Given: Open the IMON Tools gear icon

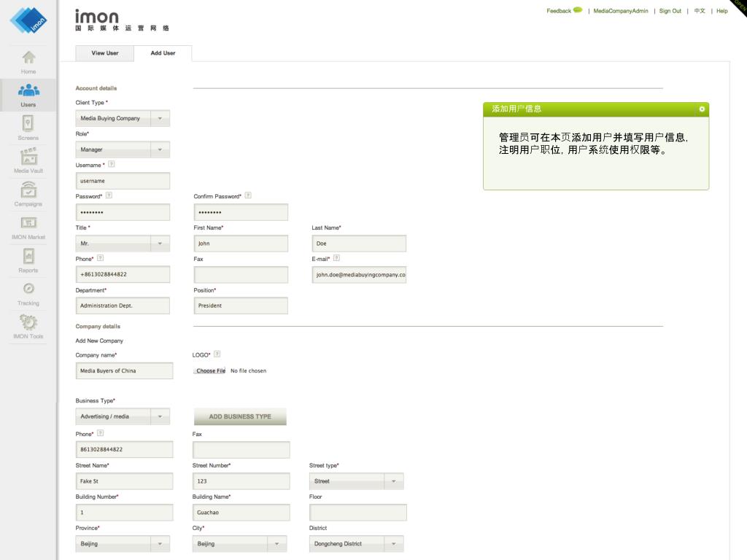Looking at the screenshot, I should [28, 322].
